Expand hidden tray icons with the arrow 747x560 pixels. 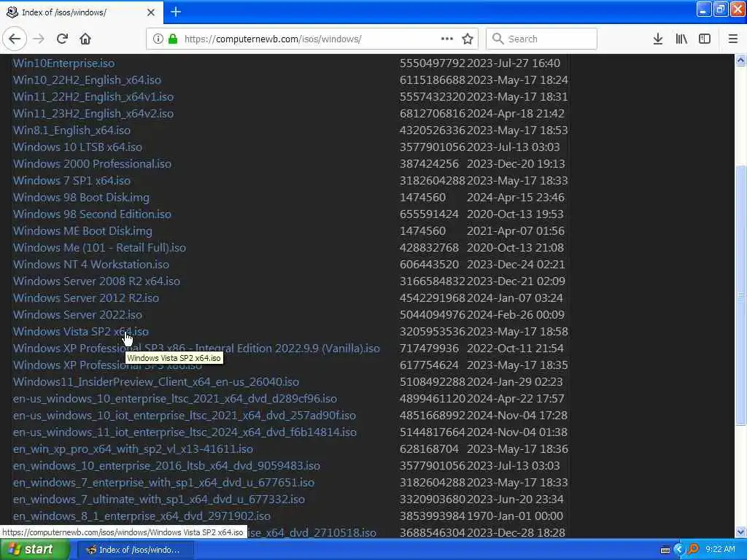tap(679, 550)
